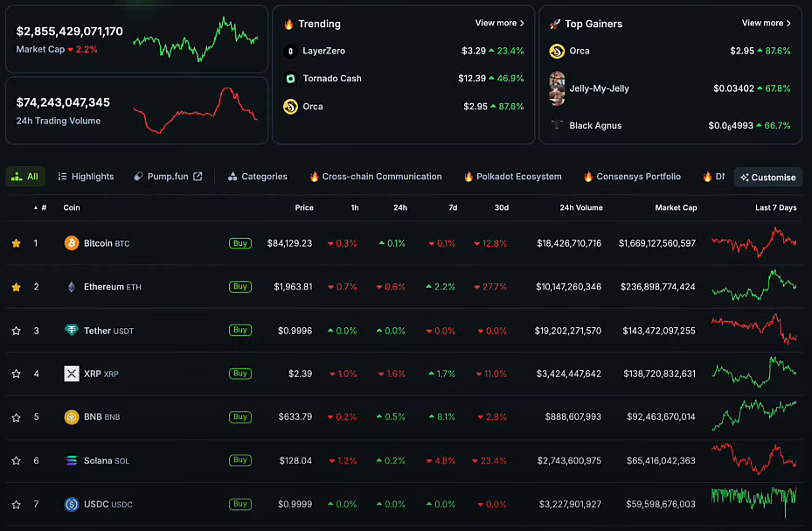812x531 pixels.
Task: Open the Customise button
Action: (x=767, y=177)
